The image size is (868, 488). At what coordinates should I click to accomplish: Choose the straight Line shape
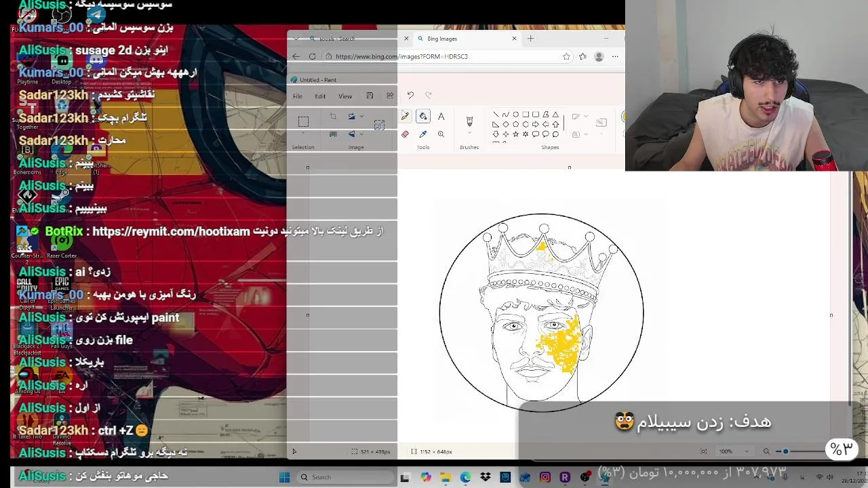(496, 115)
